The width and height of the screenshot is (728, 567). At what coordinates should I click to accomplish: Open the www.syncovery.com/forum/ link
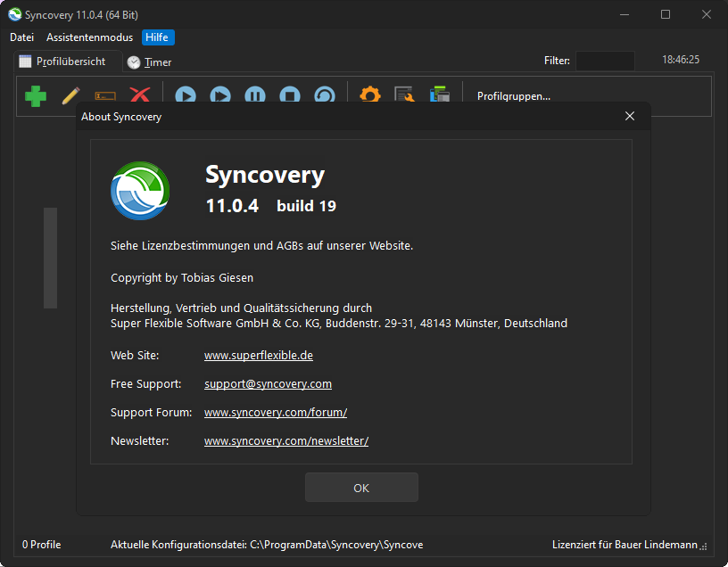pos(276,413)
